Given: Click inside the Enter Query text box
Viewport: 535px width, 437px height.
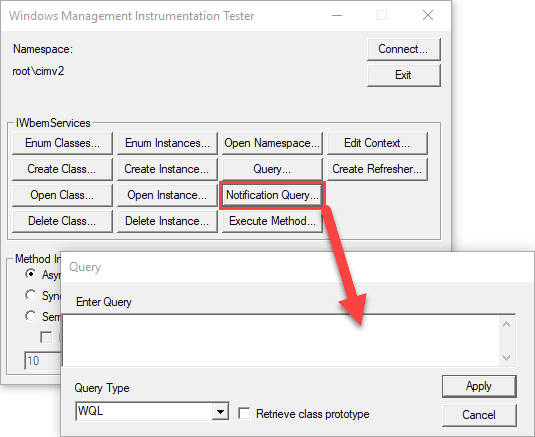Looking at the screenshot, I should [x=281, y=340].
